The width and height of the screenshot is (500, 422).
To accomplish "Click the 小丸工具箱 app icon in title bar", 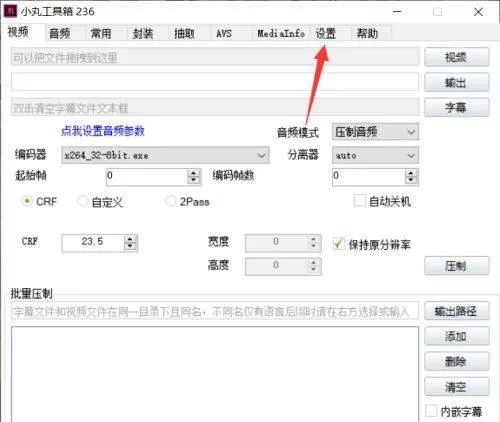I will click(10, 11).
